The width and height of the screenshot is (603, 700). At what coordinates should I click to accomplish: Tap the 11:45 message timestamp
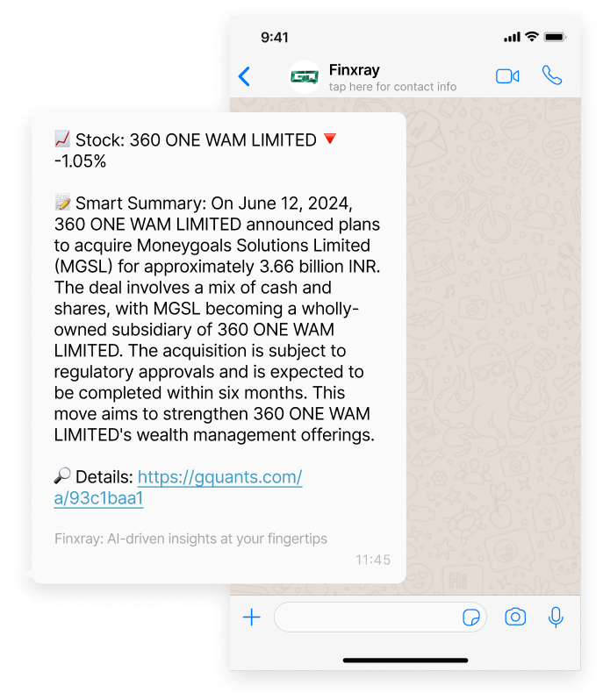pos(373,560)
